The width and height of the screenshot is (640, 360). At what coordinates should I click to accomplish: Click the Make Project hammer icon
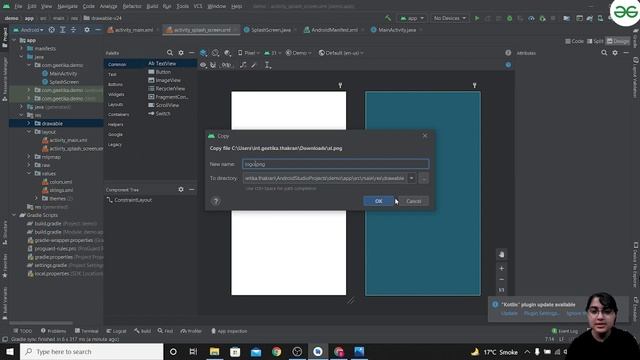(x=388, y=18)
